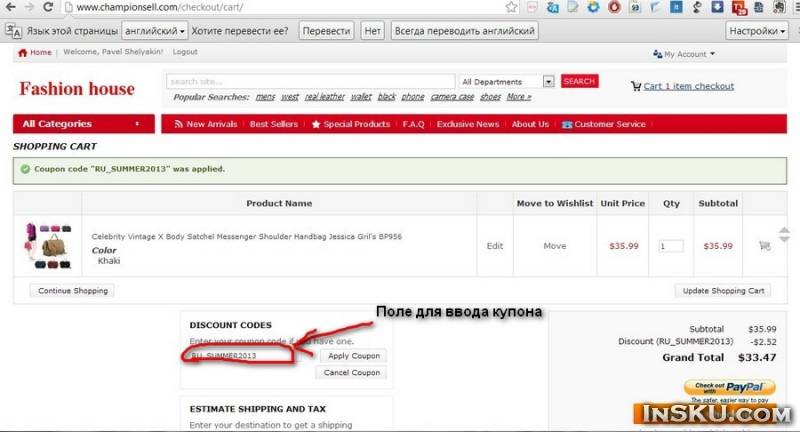Bookmark this page with the star icon
Image resolution: width=800 pixels, height=432 pixels.
[511, 7]
